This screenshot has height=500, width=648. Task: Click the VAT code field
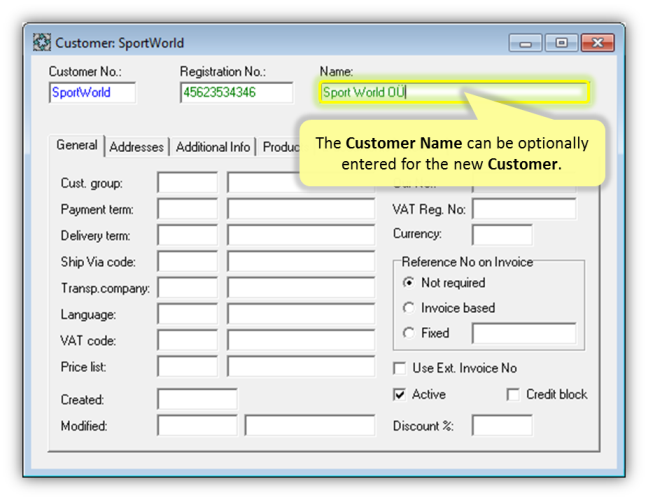(187, 340)
